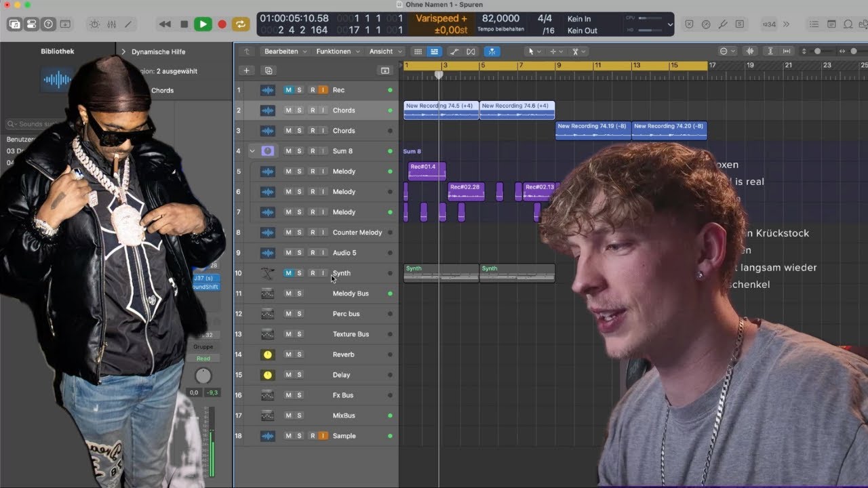Open the scissors tool dropdown

[578, 52]
